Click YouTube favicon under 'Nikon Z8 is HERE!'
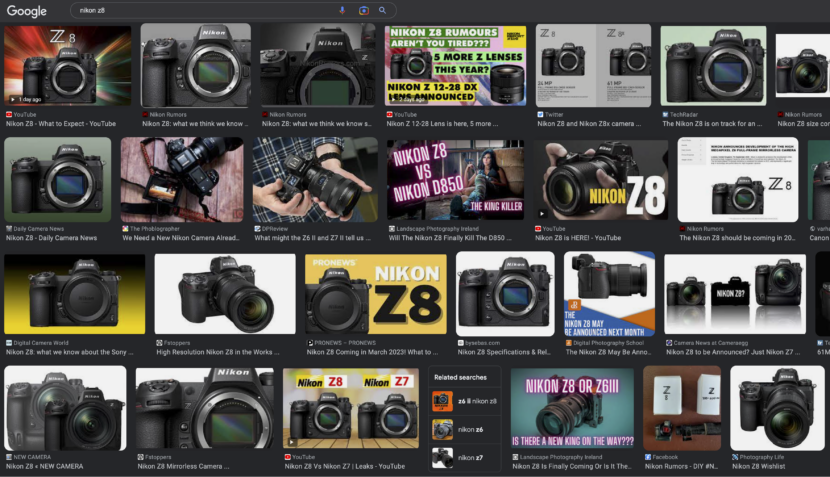830x477 pixels. click(538, 229)
